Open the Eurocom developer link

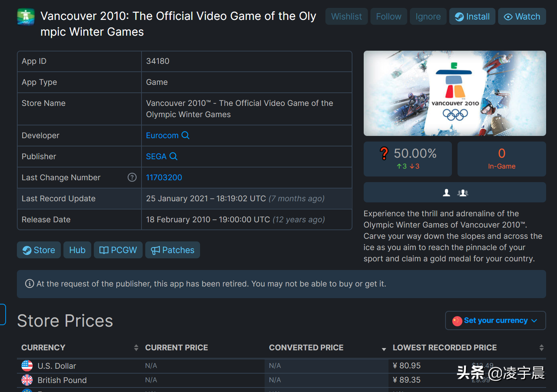pyautogui.click(x=162, y=136)
